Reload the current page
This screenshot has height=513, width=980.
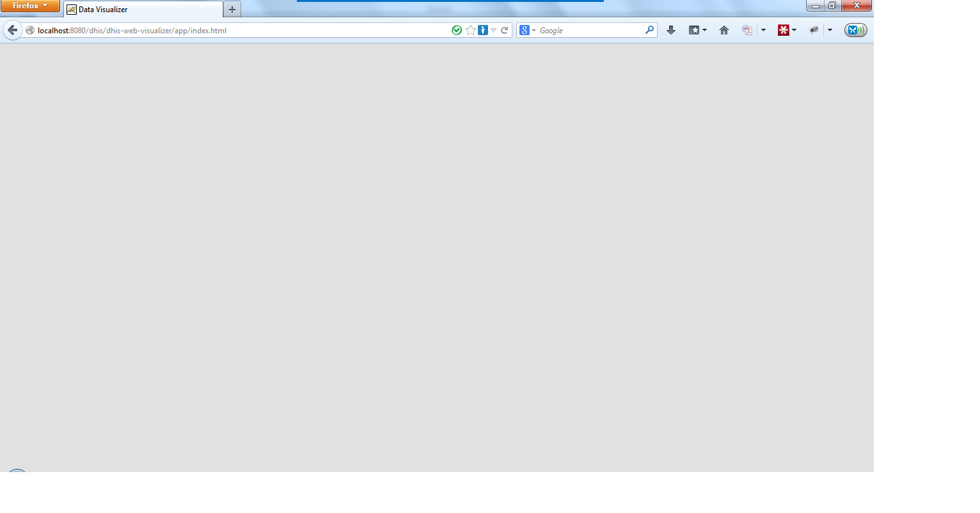pos(504,30)
